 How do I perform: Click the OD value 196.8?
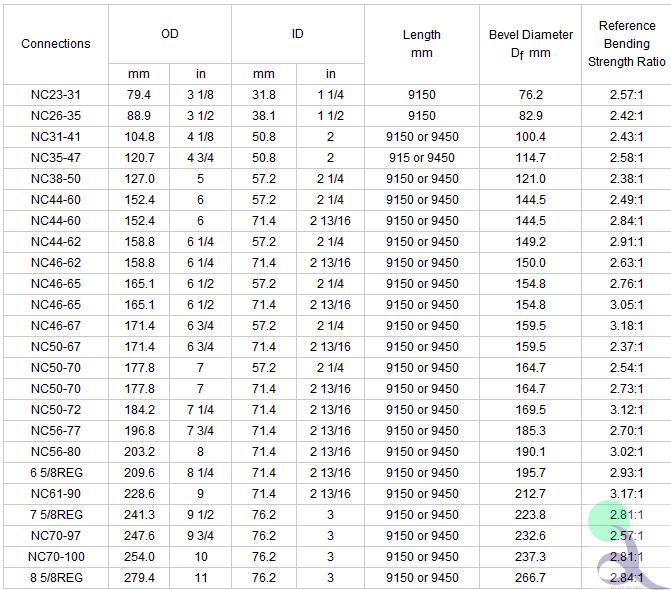(139, 430)
